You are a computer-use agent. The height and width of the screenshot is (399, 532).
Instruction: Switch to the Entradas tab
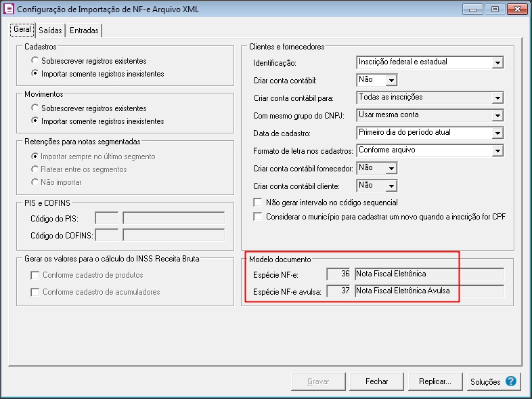click(x=84, y=30)
